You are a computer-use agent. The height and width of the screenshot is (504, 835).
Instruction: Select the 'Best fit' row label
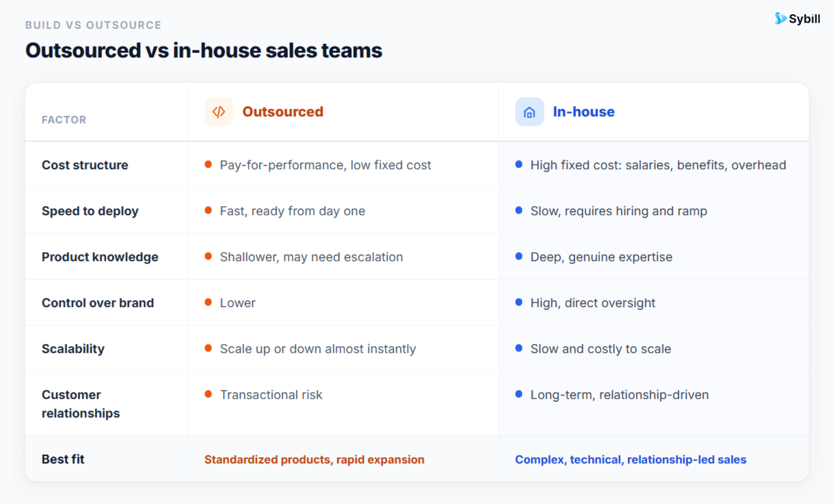pyautogui.click(x=63, y=459)
